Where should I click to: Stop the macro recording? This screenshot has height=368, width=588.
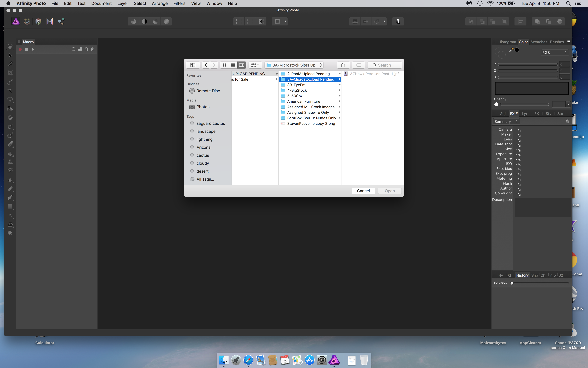point(26,49)
